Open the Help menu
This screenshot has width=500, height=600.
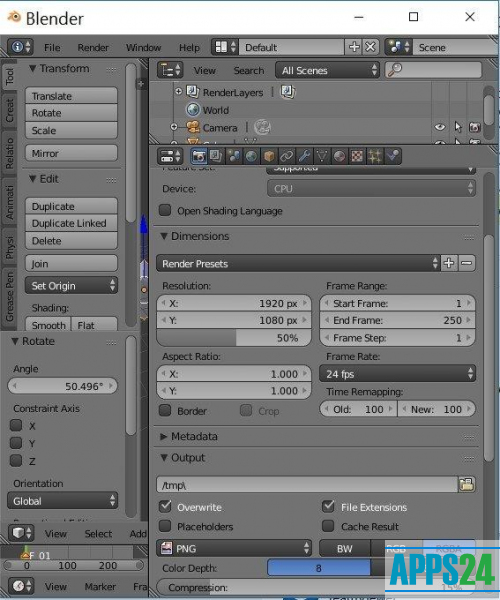coord(189,47)
